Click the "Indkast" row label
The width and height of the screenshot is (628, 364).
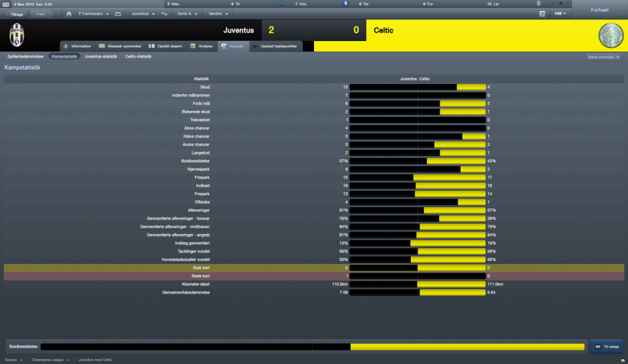coord(202,186)
